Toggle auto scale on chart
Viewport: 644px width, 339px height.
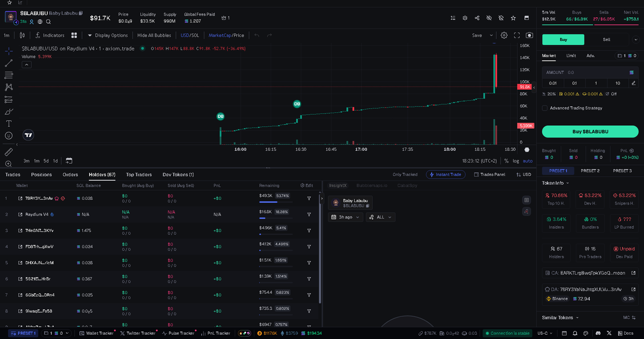(x=528, y=161)
